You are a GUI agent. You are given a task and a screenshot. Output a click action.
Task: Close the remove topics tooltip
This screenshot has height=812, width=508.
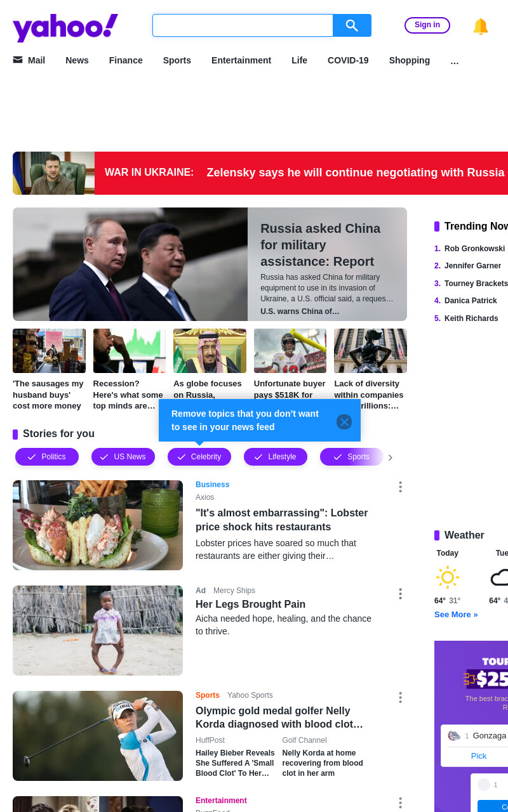point(344,422)
